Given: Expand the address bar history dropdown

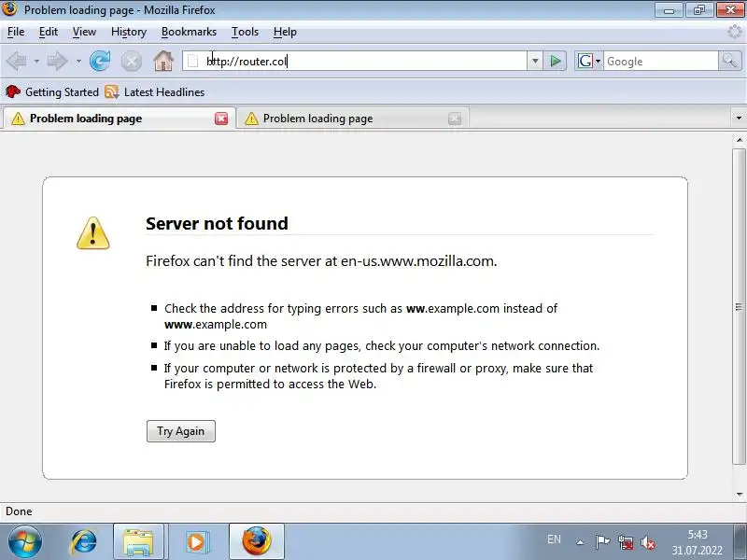Looking at the screenshot, I should [x=535, y=61].
